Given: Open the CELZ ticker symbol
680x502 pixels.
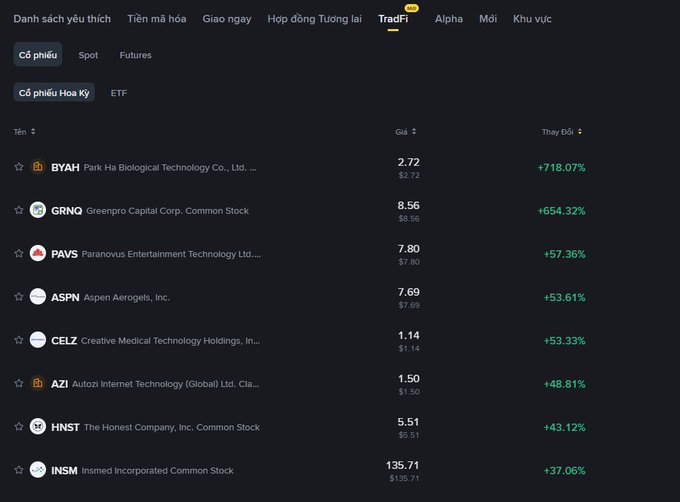Looking at the screenshot, I should 64,341.
